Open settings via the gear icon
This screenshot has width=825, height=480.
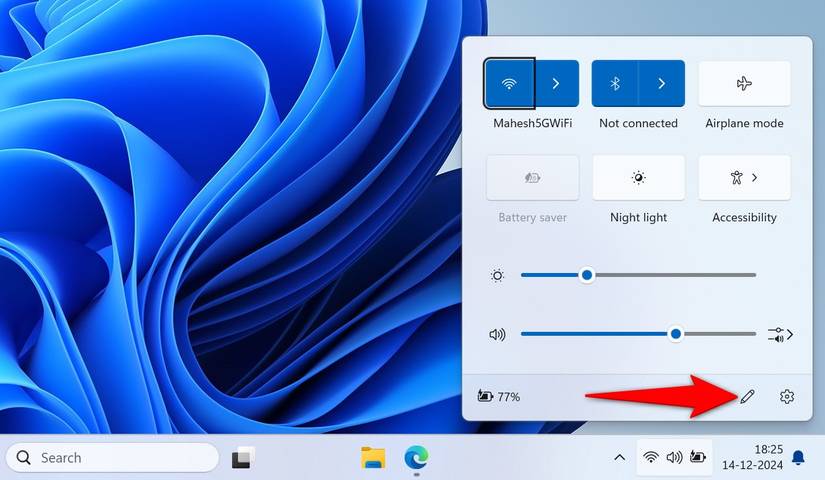click(x=787, y=396)
